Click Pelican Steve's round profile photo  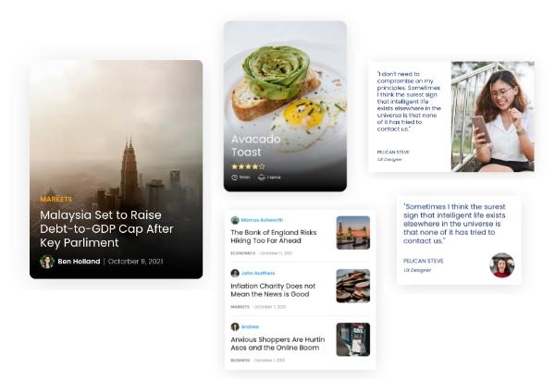(502, 265)
